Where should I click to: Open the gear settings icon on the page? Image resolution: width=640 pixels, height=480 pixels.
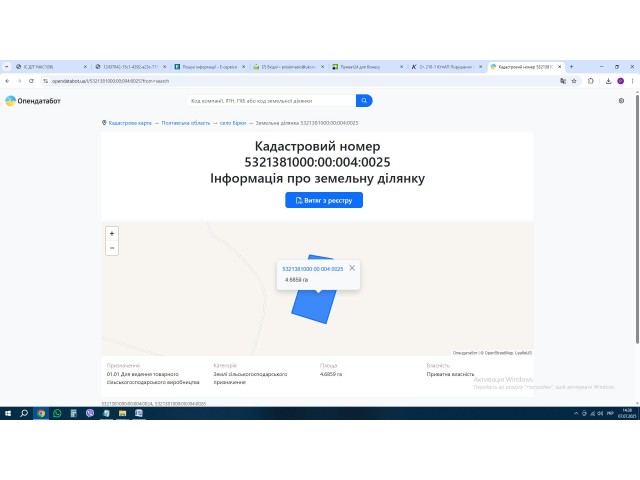[621, 101]
